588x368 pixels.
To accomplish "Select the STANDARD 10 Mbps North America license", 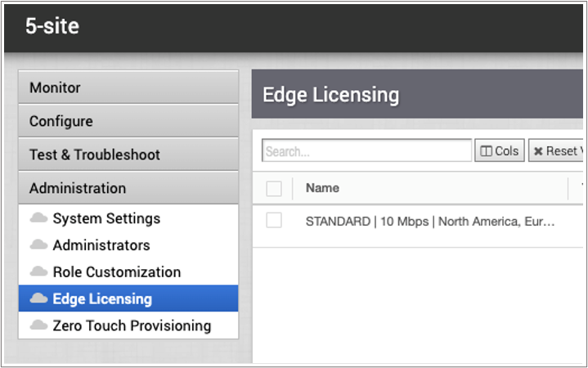I will [x=430, y=222].
